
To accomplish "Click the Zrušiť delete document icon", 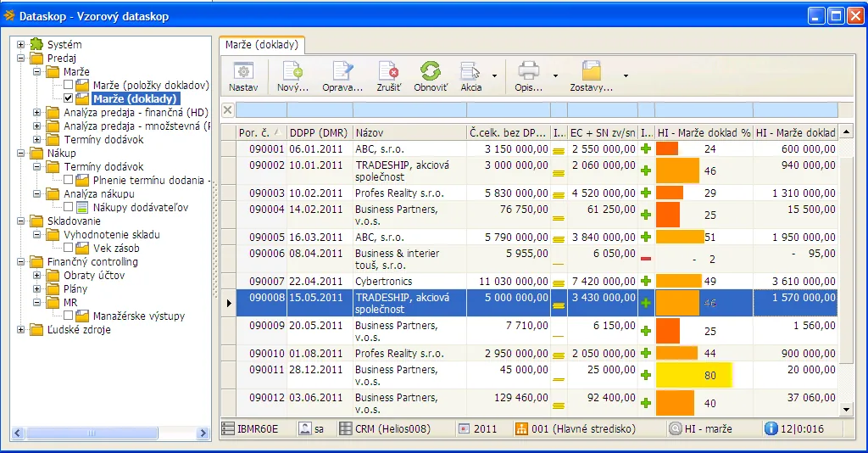I will coord(388,71).
